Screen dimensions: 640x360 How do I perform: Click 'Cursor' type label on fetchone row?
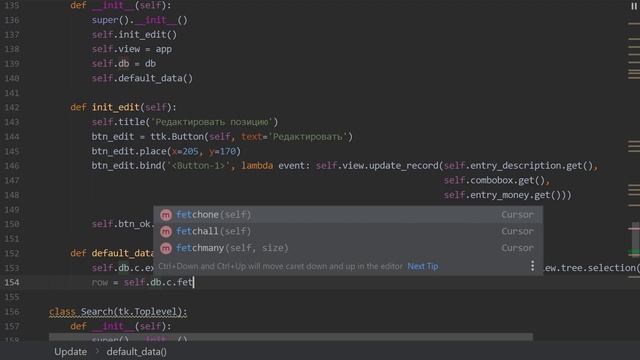[x=517, y=215]
